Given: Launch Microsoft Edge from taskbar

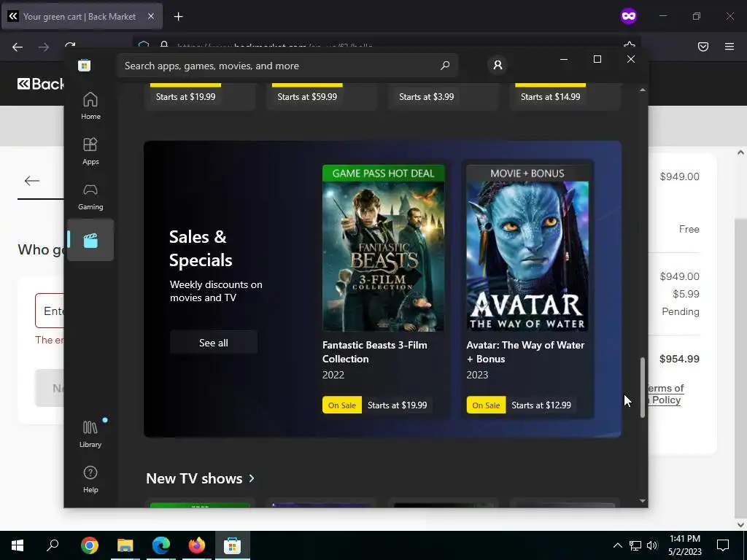Looking at the screenshot, I should tap(161, 545).
